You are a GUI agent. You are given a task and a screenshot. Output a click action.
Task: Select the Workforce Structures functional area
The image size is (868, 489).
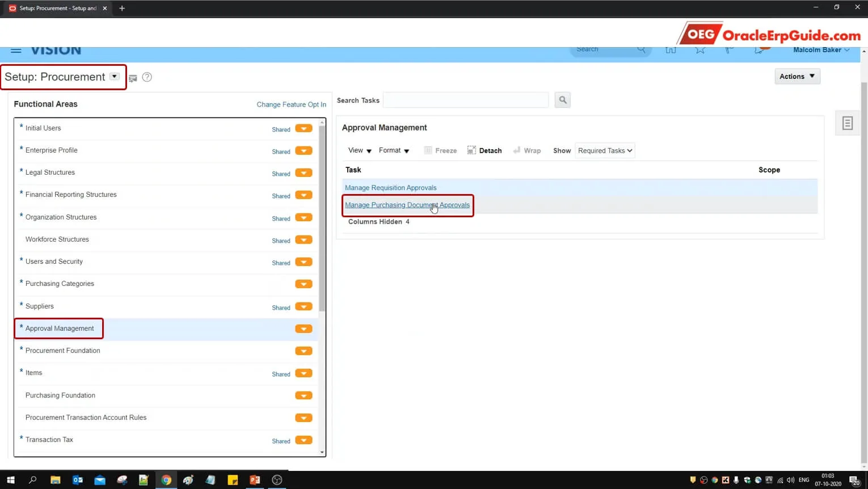pyautogui.click(x=57, y=239)
